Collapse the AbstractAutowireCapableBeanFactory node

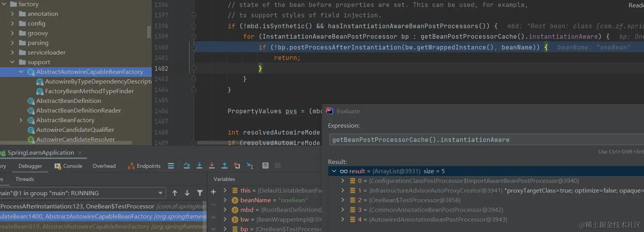21,72
